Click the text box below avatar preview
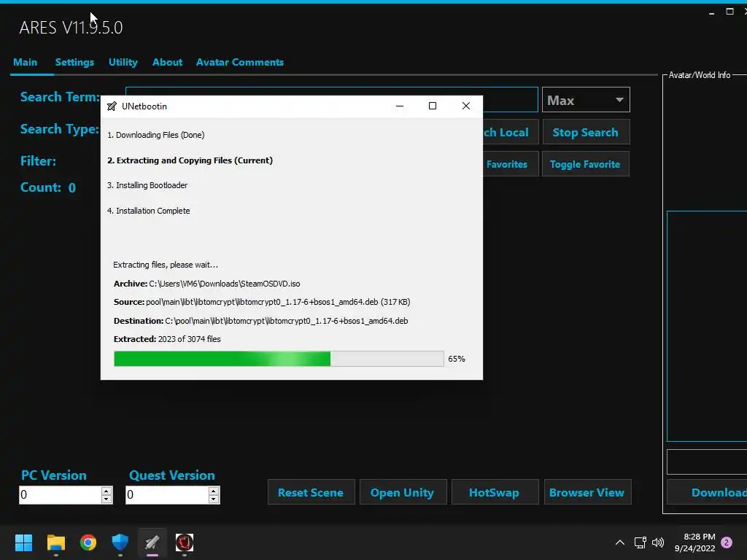This screenshot has height=560, width=747. click(707, 462)
